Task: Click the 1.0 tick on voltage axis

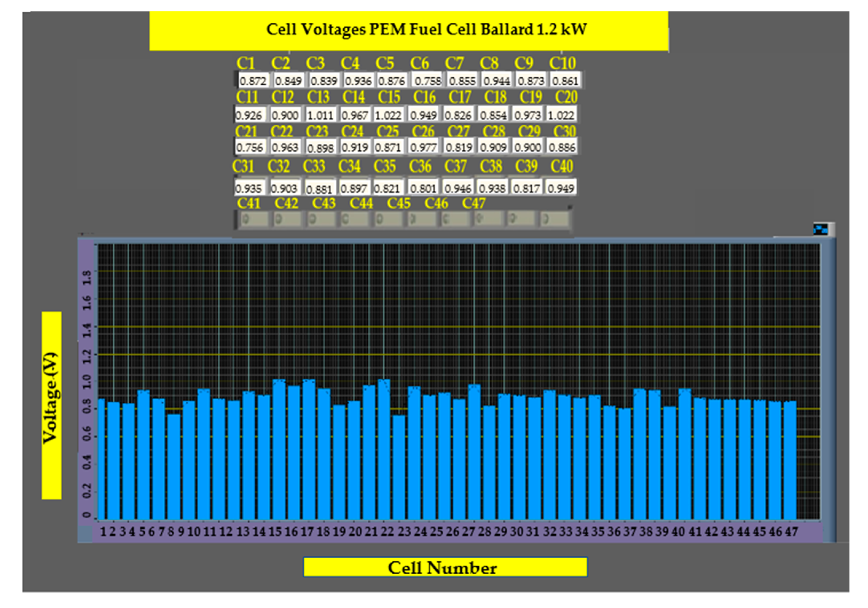Action: coord(87,382)
